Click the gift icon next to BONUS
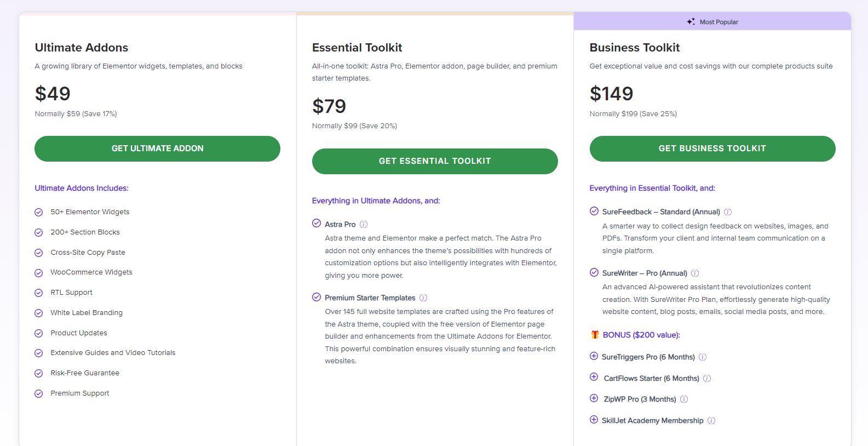This screenshot has width=868, height=446. [594, 334]
